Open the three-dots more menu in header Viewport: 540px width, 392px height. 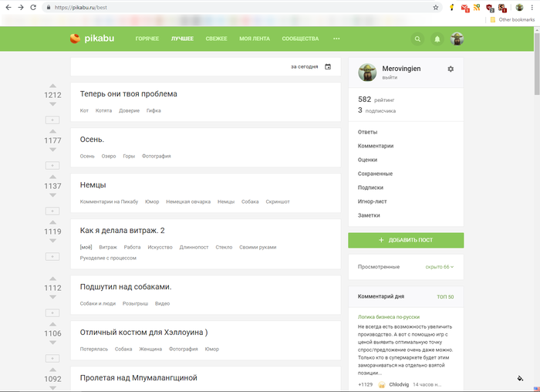pyautogui.click(x=336, y=39)
